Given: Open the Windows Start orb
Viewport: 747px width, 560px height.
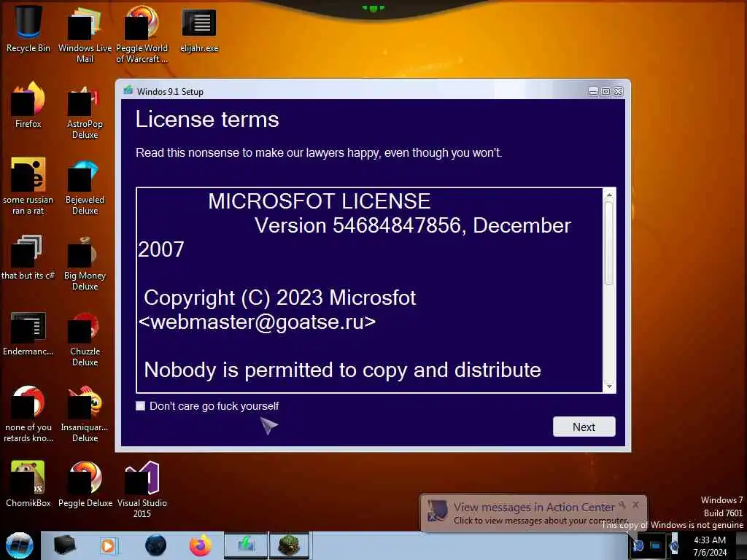Looking at the screenshot, I should pos(20,545).
